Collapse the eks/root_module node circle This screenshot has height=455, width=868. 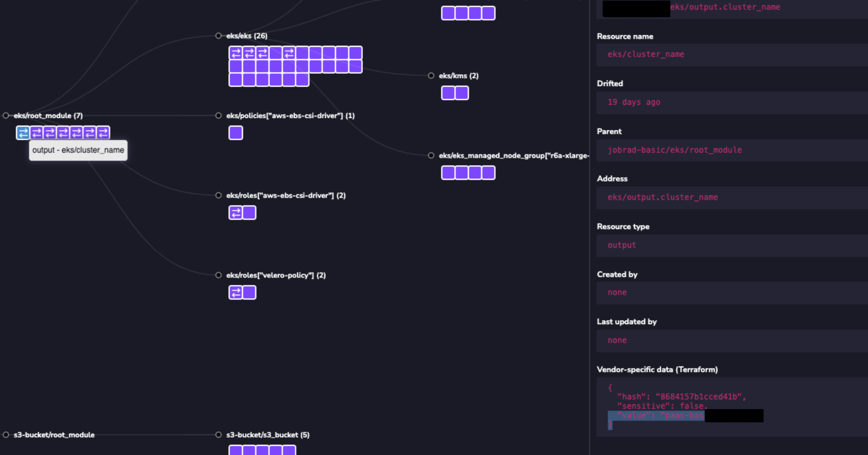click(x=6, y=116)
